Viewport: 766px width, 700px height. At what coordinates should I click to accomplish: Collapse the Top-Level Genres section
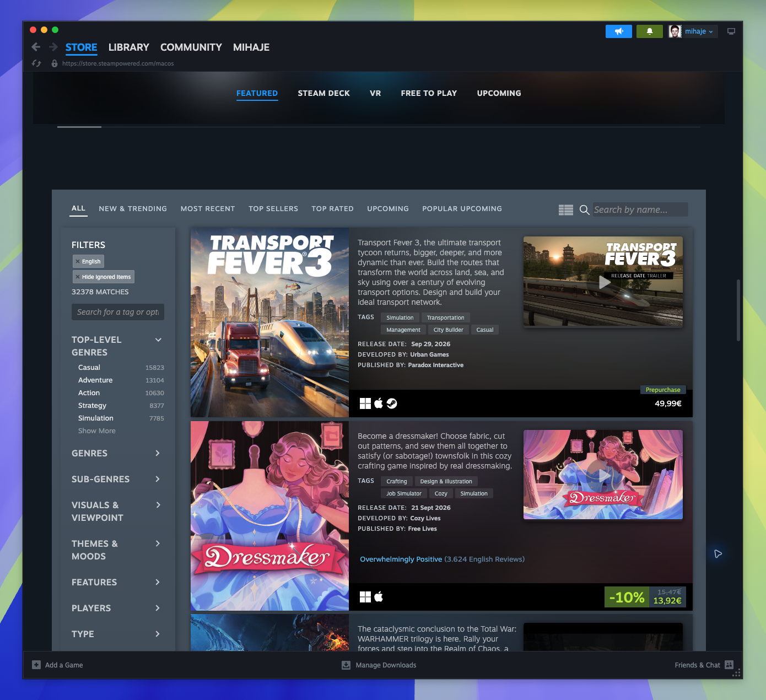158,340
